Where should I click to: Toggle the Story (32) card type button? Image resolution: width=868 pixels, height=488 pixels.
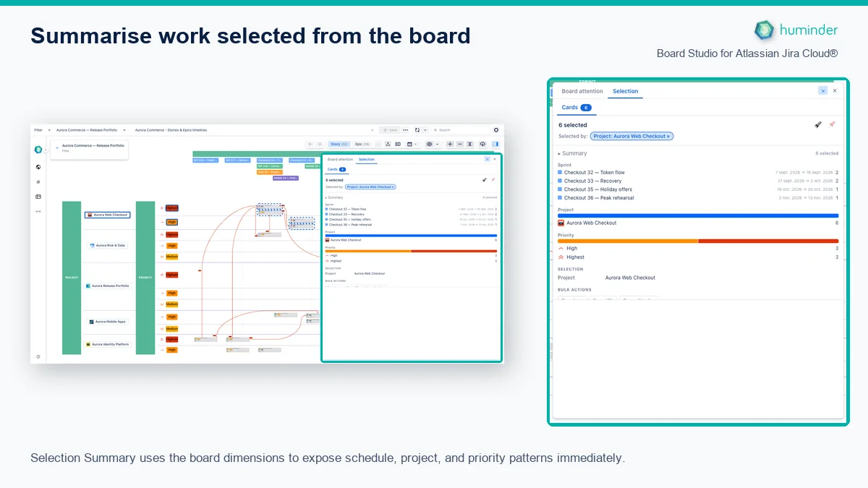(x=340, y=144)
